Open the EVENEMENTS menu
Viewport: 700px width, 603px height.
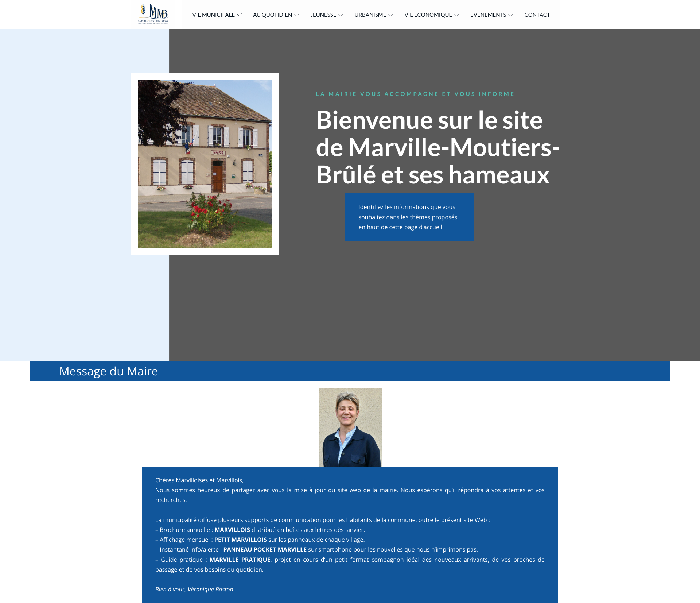click(x=491, y=15)
